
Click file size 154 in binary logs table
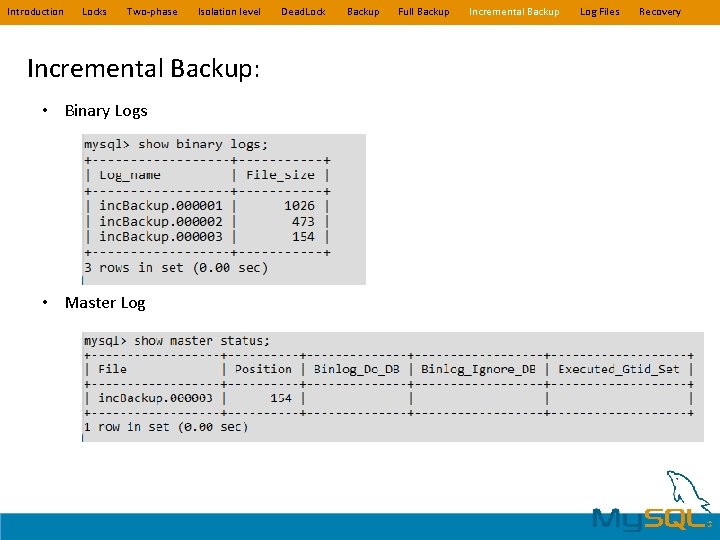[x=303, y=236]
